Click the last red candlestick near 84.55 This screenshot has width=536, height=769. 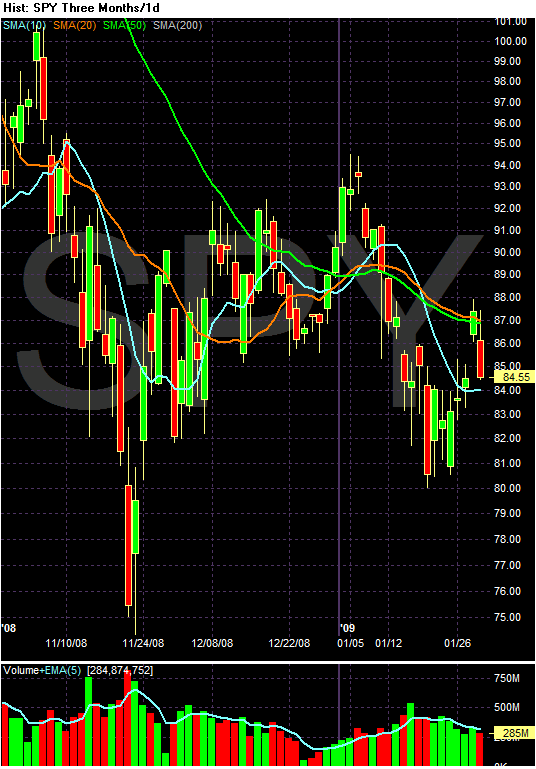click(x=480, y=358)
